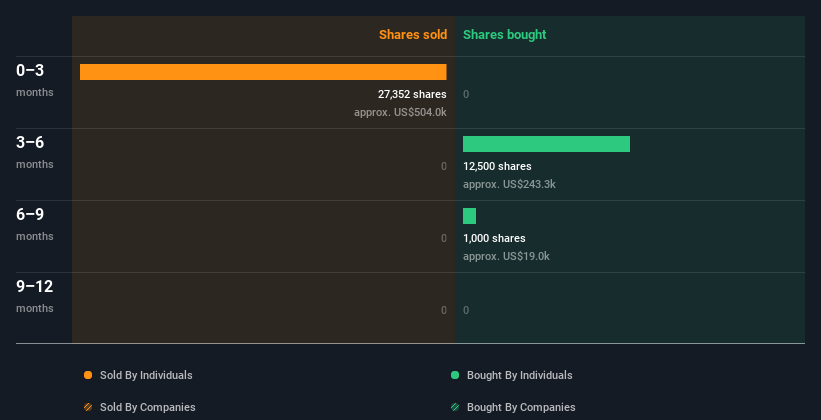Toggle the Sold By Companies legend label

coord(148,407)
